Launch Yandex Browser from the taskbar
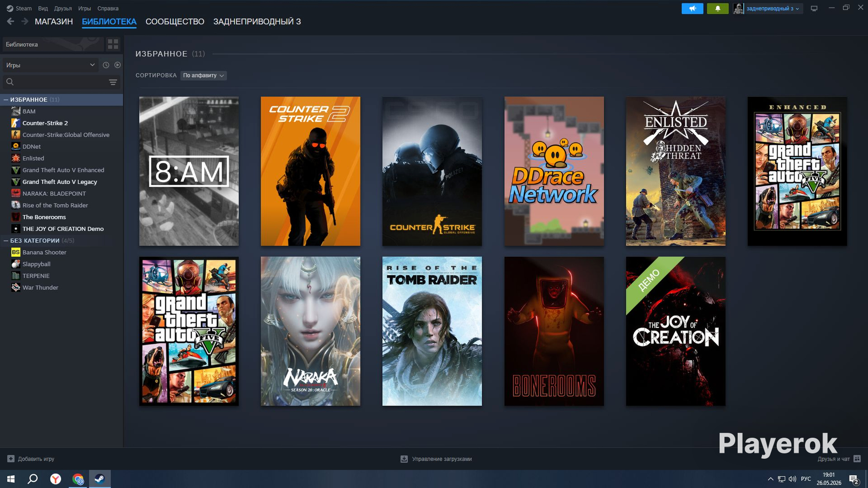This screenshot has height=488, width=868. pos(56,479)
